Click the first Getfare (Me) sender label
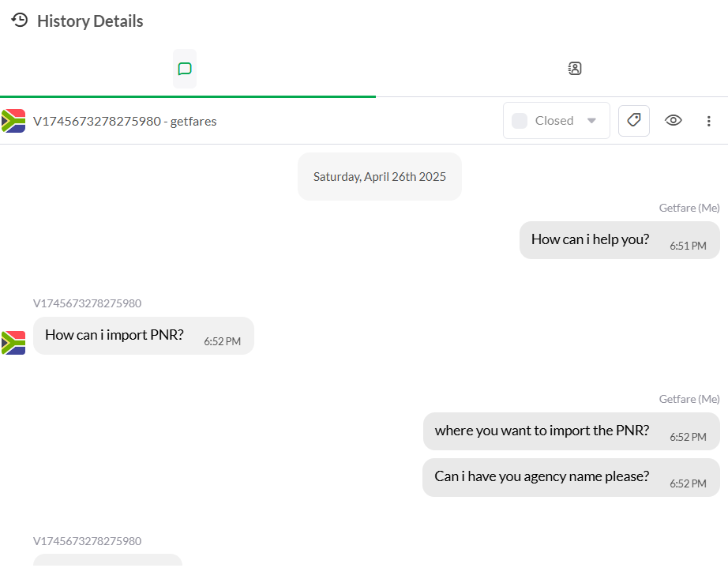Image resolution: width=728 pixels, height=568 pixels. tap(689, 208)
